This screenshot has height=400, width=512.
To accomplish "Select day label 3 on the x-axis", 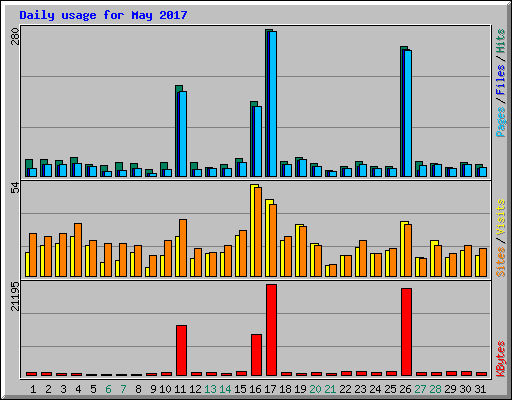I will pyautogui.click(x=63, y=389).
